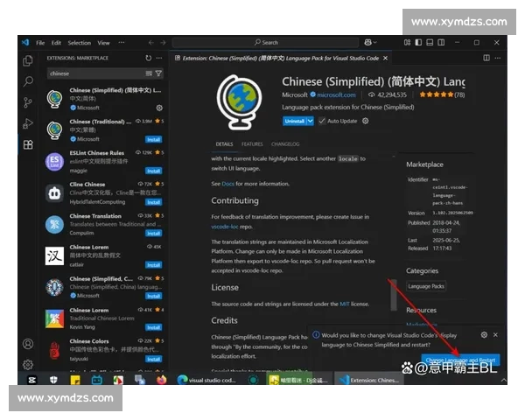Click the Uninstall button
Viewport: 525px width, 420px height.
click(x=294, y=121)
